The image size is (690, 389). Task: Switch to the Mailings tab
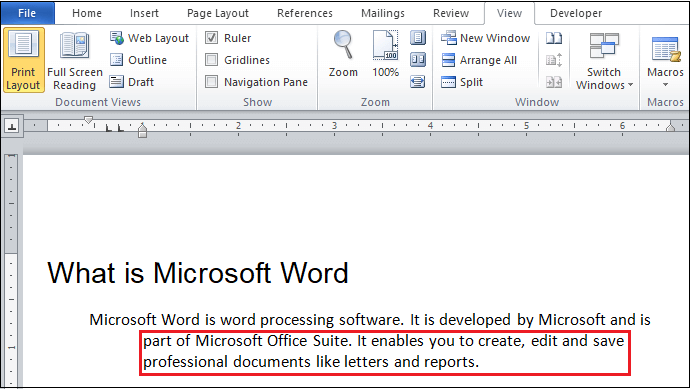383,13
